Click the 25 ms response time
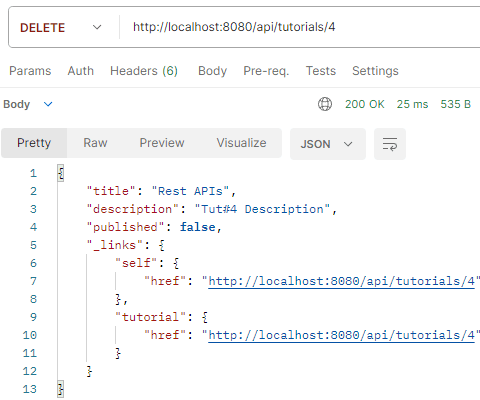The width and height of the screenshot is (480, 400). click(x=412, y=104)
